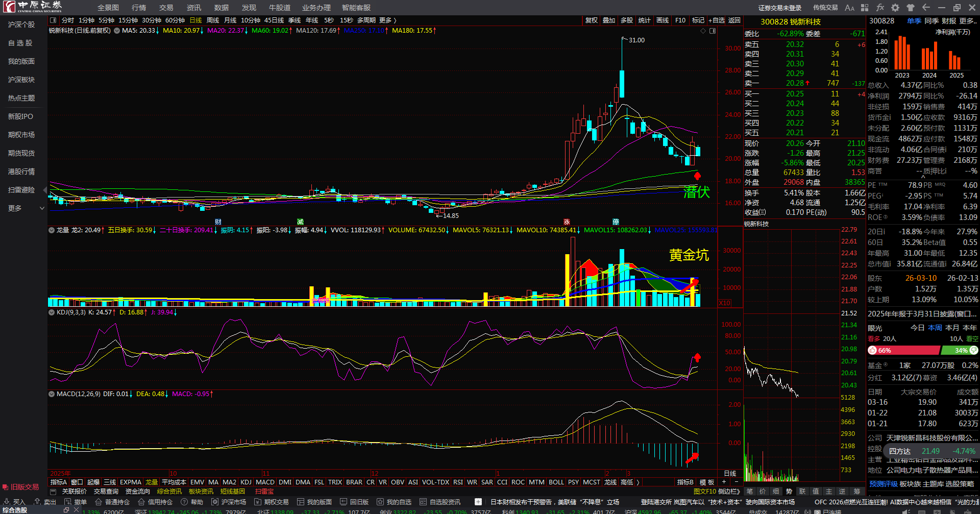Toggle KDJ indicator panel circle button
Viewport: 980px width, 514px height.
tap(52, 312)
